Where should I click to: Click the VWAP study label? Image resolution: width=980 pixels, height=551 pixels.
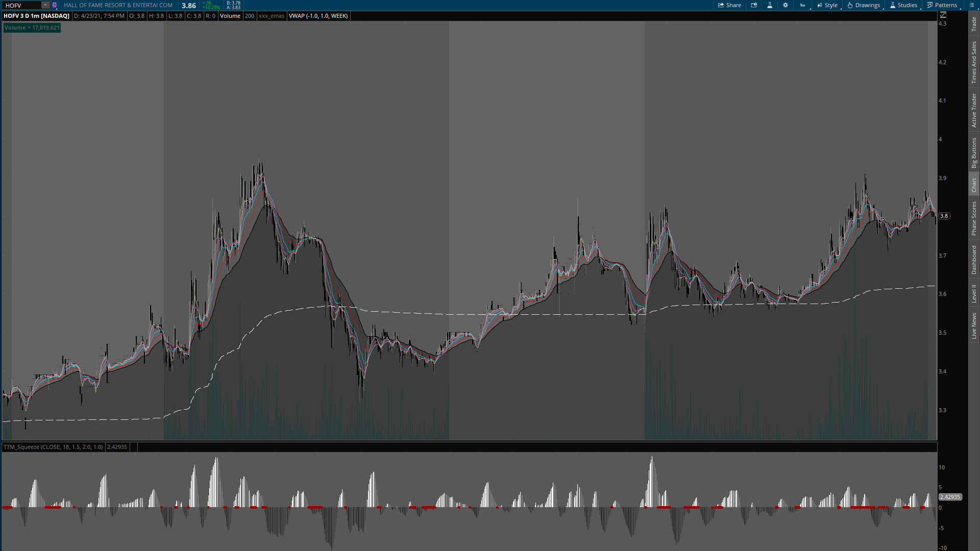point(318,16)
